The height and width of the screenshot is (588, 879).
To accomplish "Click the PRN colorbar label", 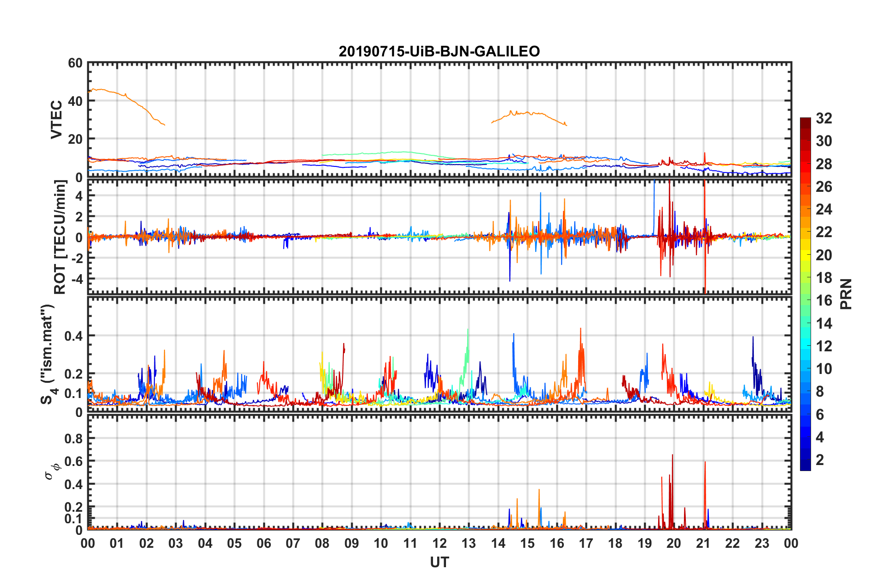I will click(846, 294).
